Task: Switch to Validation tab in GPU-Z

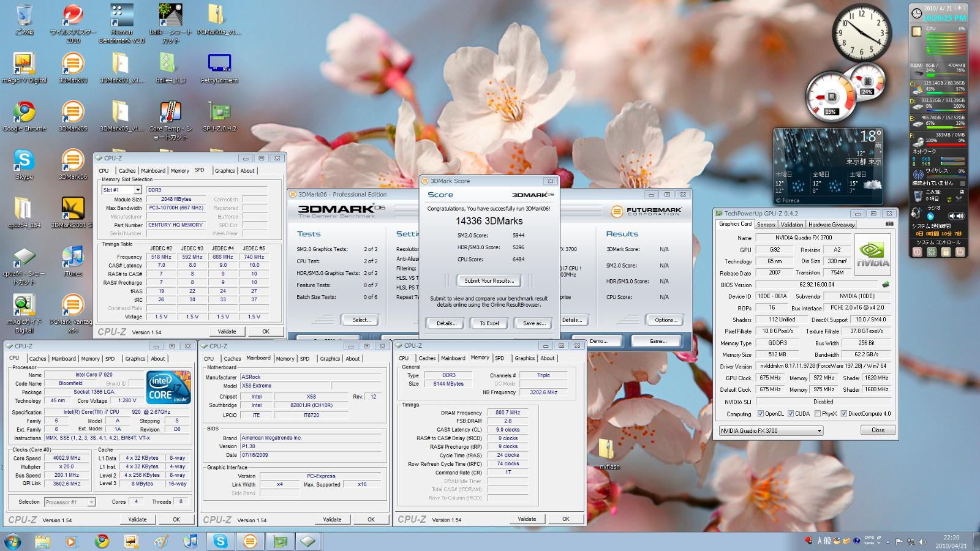Action: (x=791, y=225)
